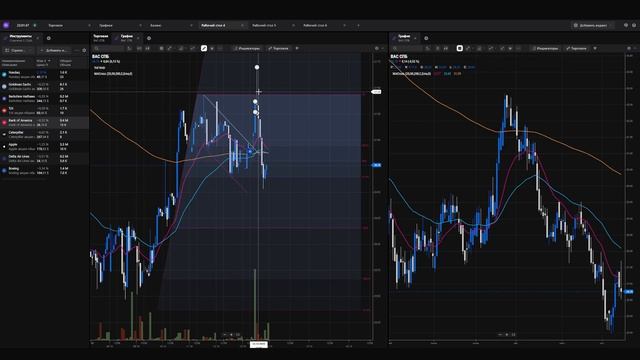Open three-dots menu in instruments panel
Screen dimensions: 640x360
click(x=77, y=50)
